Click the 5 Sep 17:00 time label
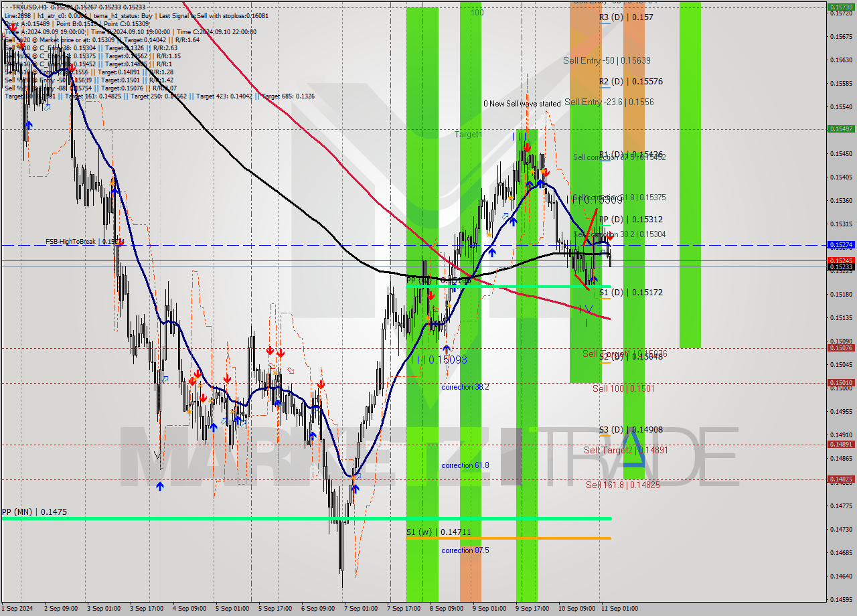 [x=275, y=609]
